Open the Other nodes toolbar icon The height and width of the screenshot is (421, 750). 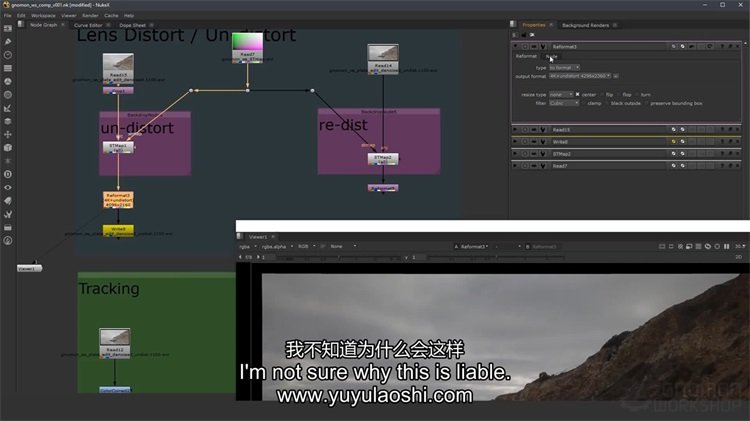pyautogui.click(x=8, y=227)
